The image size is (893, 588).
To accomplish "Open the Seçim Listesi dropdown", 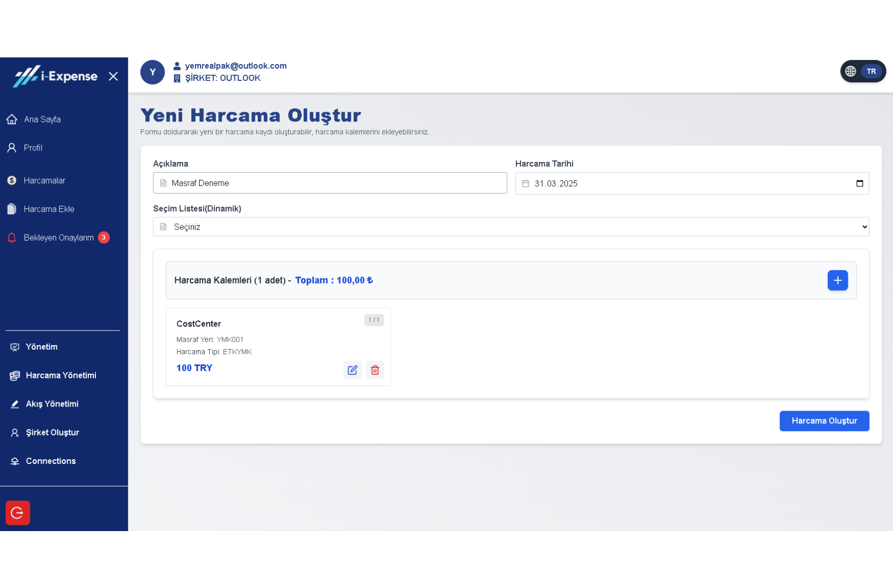I will 510,227.
